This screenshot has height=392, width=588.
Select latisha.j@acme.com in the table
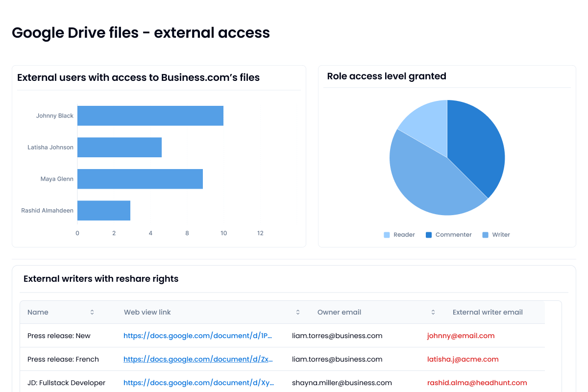(463, 359)
